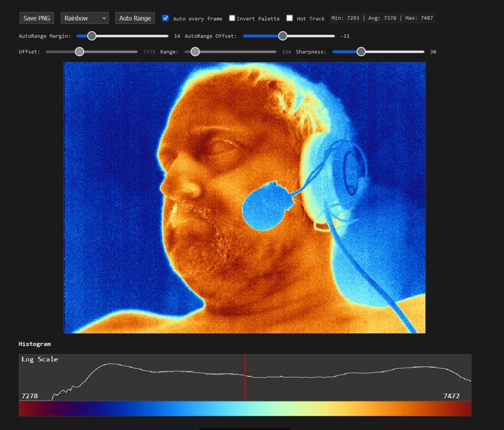This screenshot has width=504, height=430.
Task: Click the Offset slider handle
Action: (80, 52)
